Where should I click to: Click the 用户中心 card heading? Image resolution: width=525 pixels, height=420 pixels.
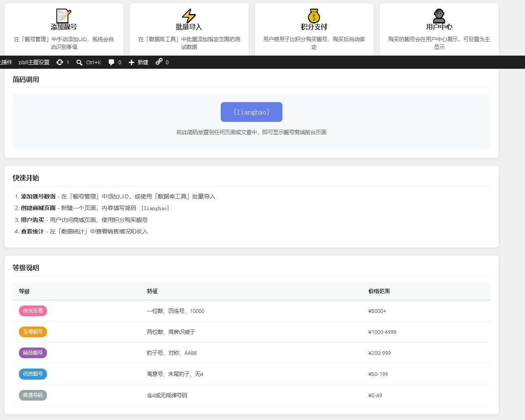tap(439, 27)
